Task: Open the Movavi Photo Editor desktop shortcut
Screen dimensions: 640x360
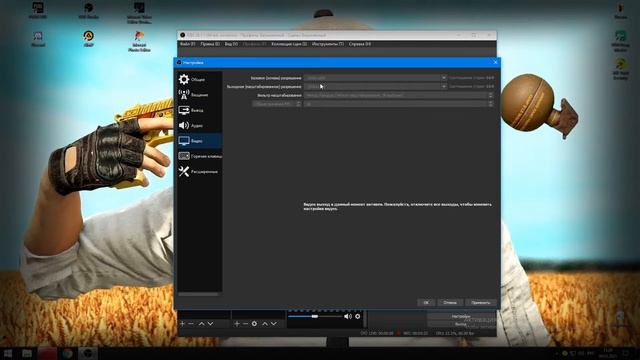Action: tap(139, 41)
